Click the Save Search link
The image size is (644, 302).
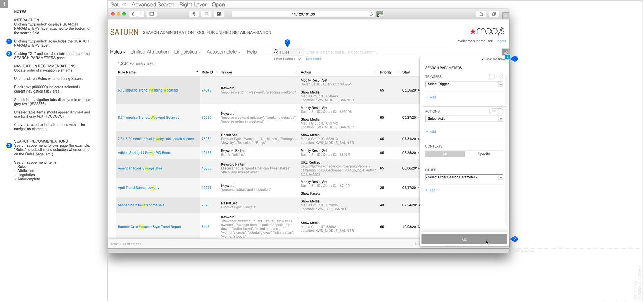[x=313, y=59]
